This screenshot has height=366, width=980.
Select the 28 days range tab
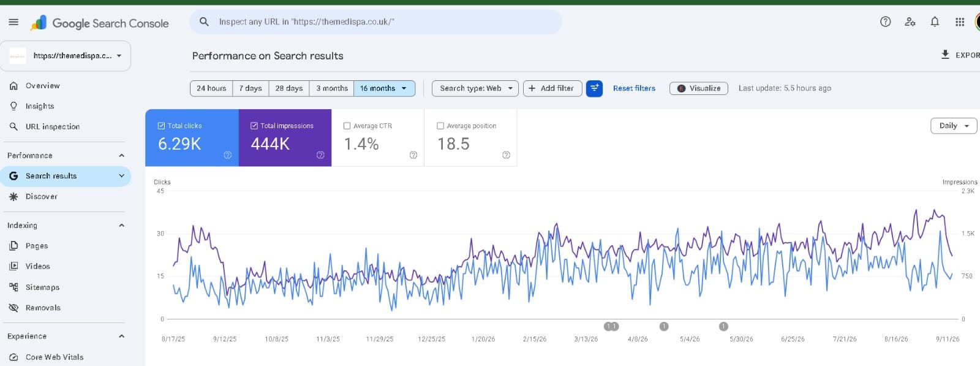click(x=289, y=88)
